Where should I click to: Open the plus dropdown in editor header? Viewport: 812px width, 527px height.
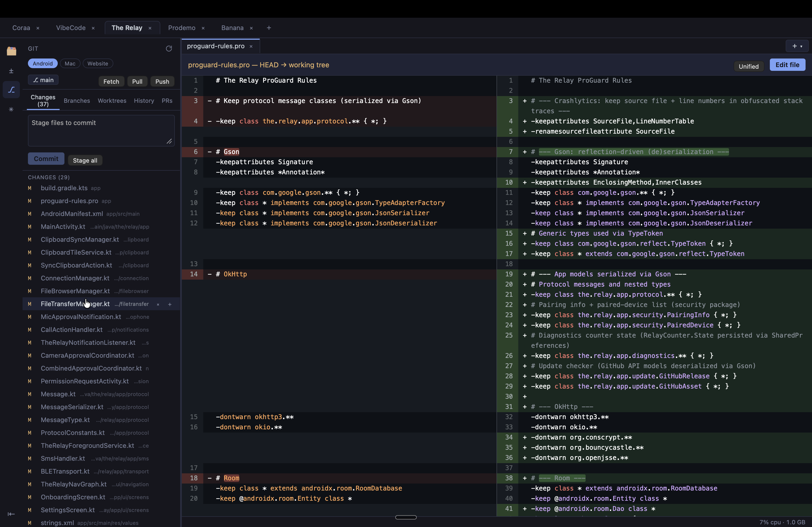click(x=797, y=46)
